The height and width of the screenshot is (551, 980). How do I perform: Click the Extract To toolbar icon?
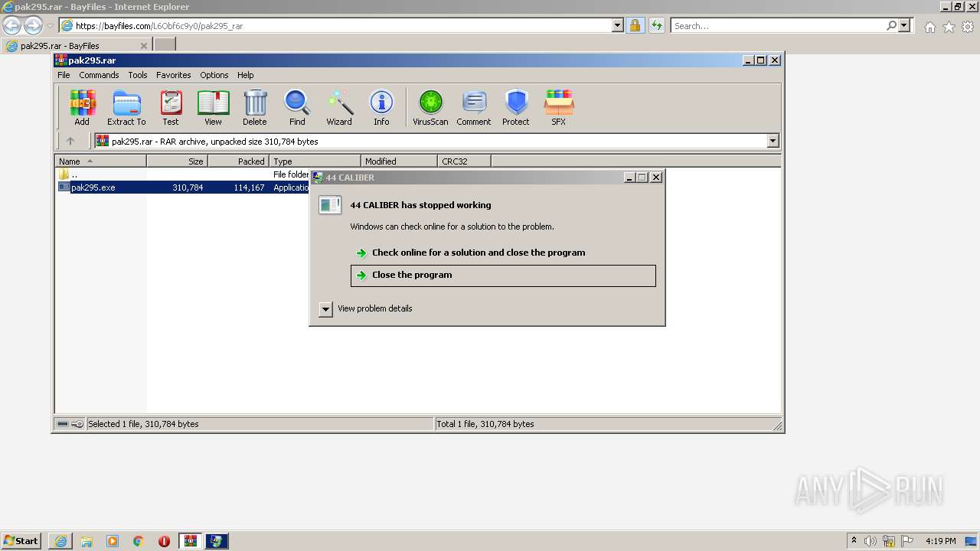(126, 107)
